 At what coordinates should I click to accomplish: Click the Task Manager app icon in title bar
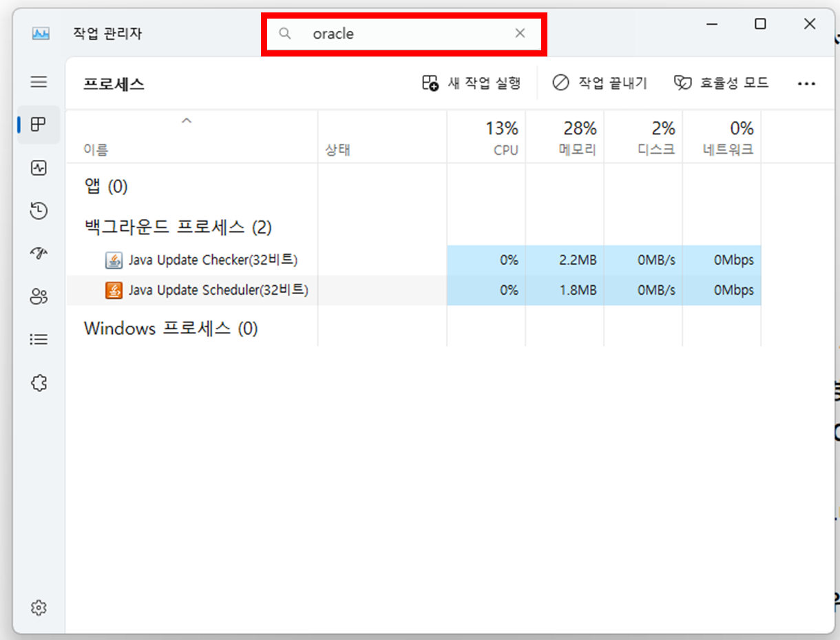click(x=41, y=33)
